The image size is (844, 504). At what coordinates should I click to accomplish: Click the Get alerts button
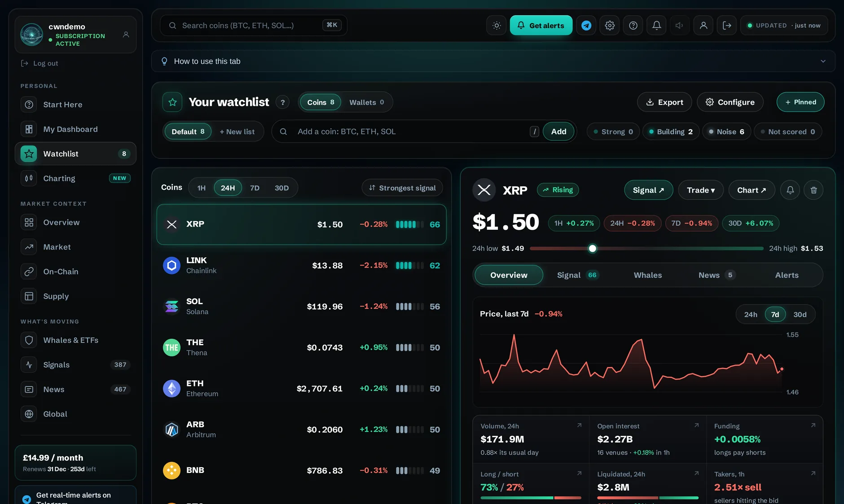(541, 26)
